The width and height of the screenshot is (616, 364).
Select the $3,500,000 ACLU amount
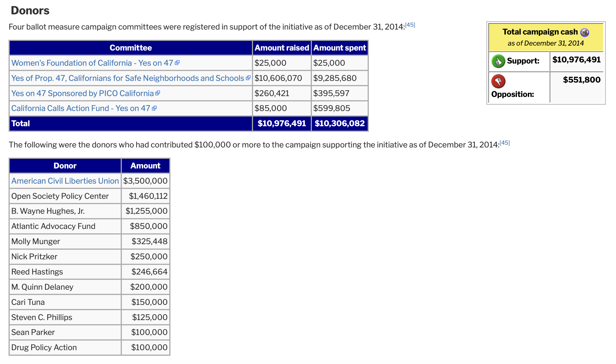tap(146, 181)
